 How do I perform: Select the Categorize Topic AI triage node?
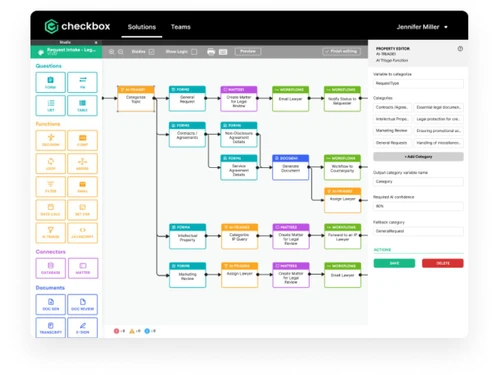tap(136, 99)
